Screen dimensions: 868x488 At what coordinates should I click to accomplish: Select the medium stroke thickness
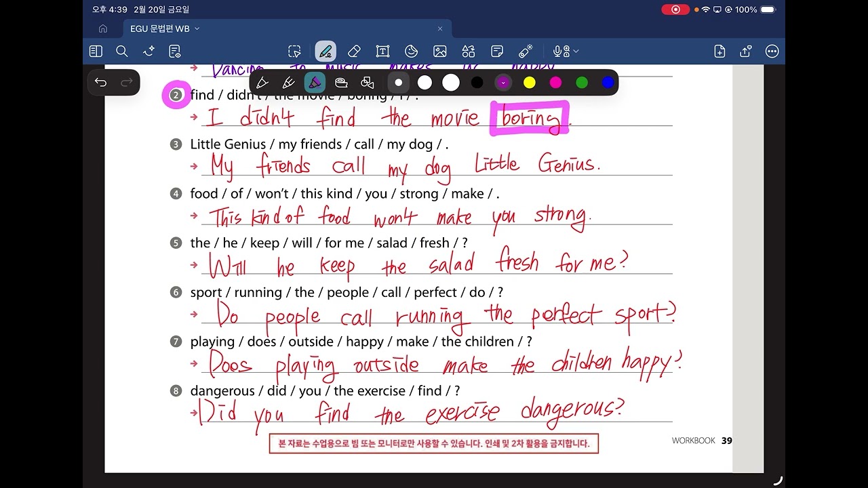coord(425,83)
